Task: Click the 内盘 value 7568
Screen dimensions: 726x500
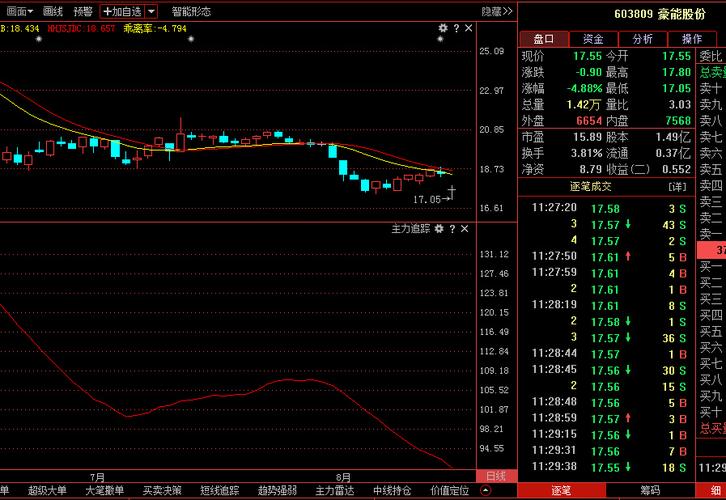Action: point(678,121)
